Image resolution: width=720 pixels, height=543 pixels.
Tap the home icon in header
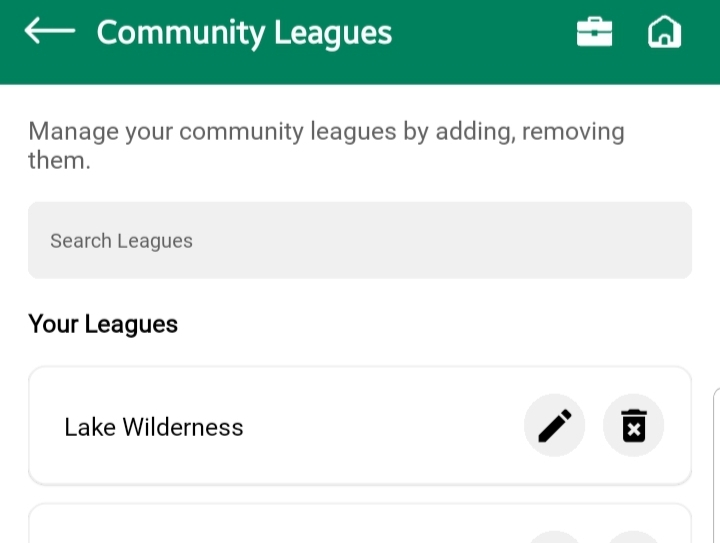coord(664,32)
